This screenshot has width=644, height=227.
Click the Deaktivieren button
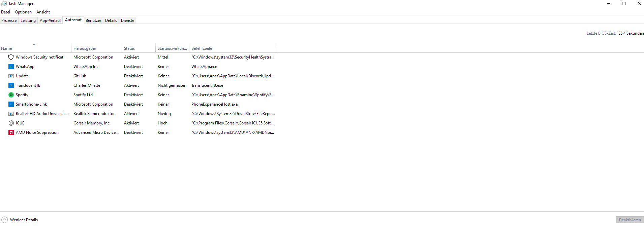(x=630, y=220)
